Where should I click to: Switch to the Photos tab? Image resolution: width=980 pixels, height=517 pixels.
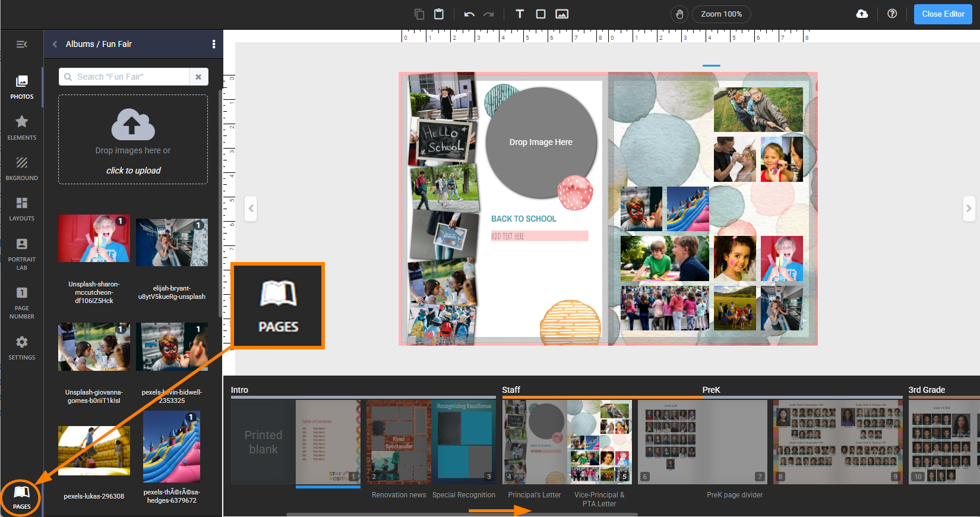click(x=22, y=87)
